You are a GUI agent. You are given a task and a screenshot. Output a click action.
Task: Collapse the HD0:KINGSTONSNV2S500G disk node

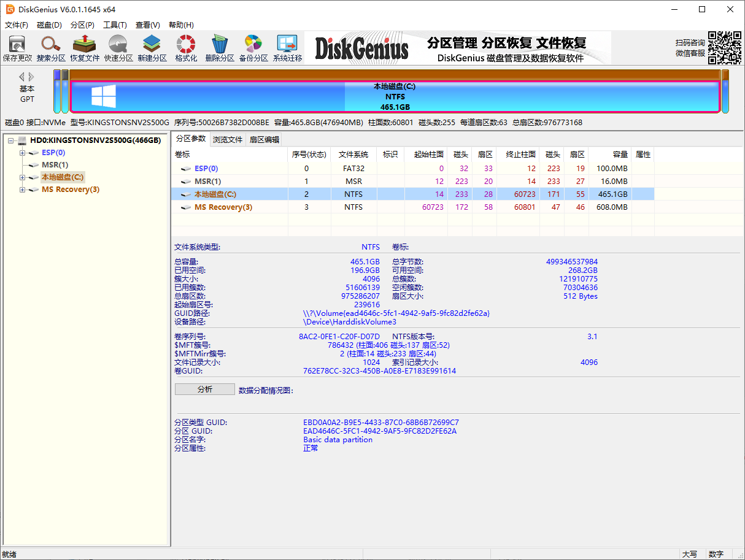(x=10, y=140)
